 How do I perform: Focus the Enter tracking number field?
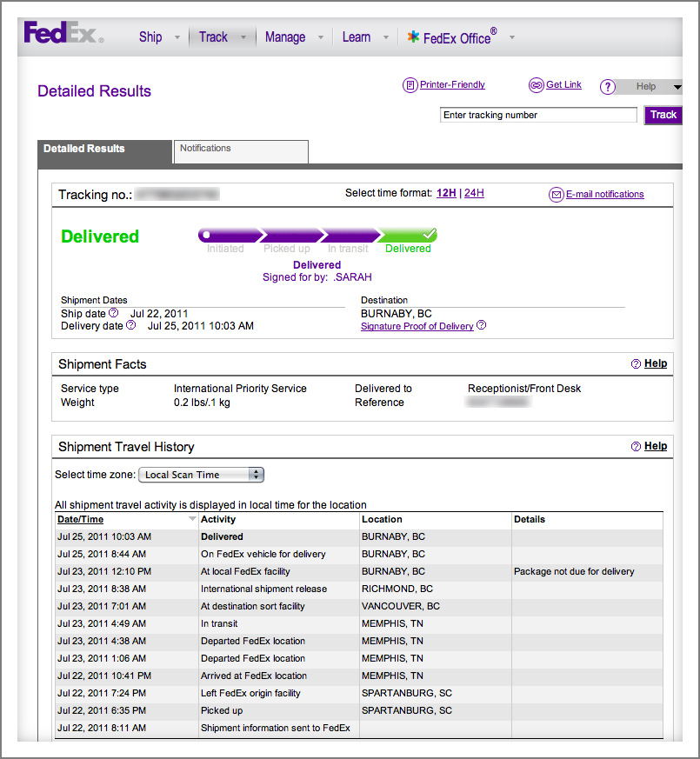click(x=538, y=116)
